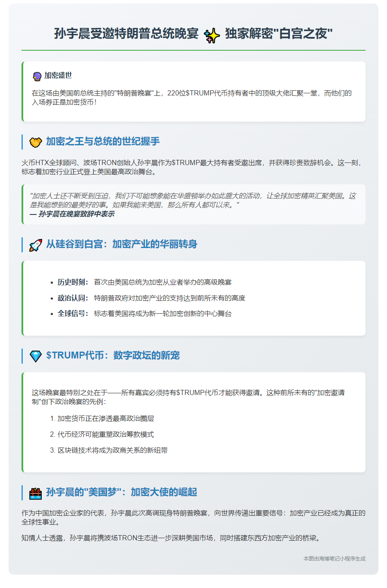Click the rocket icon before 从硅谷到白宫

[x=35, y=245]
